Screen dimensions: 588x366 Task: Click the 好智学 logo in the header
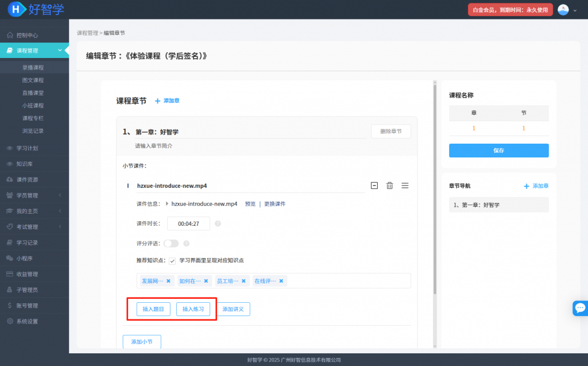(x=36, y=9)
